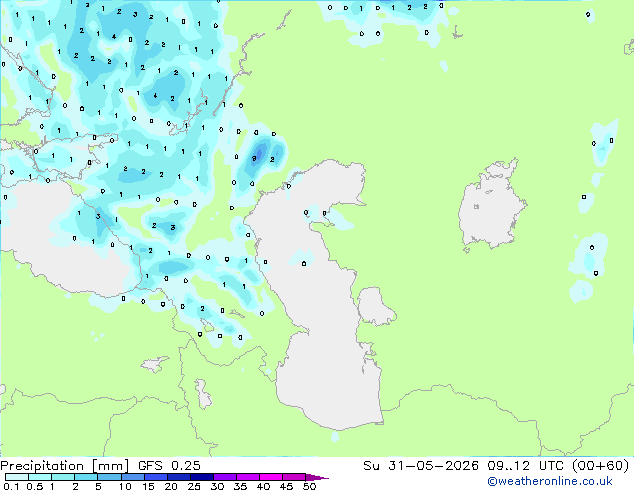The height and width of the screenshot is (490, 634).
Task: Pick the 2–5 mm cyan legend swatch
Action: (86, 477)
